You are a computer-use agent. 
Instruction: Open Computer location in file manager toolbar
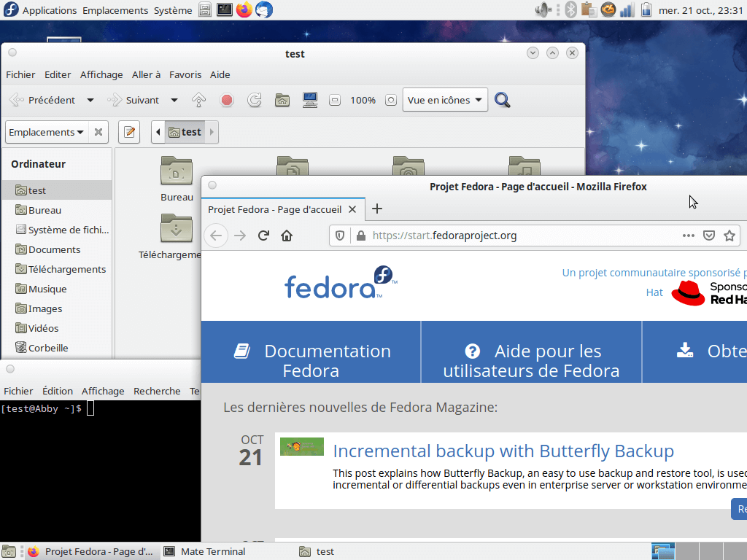309,100
